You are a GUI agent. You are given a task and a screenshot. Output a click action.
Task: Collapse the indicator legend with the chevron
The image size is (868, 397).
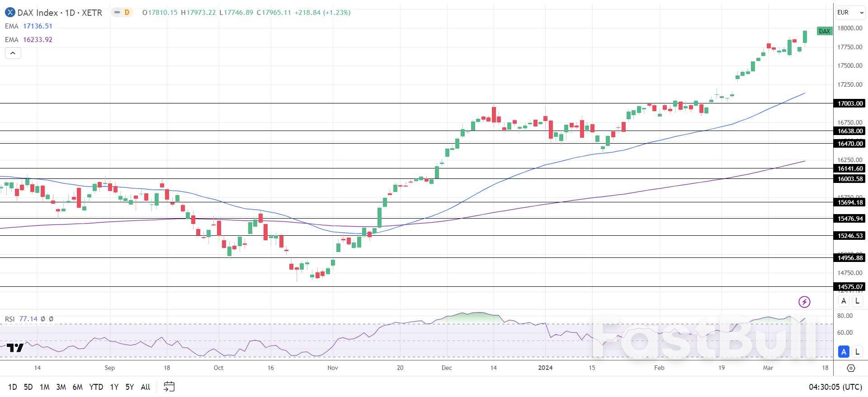pyautogui.click(x=13, y=53)
